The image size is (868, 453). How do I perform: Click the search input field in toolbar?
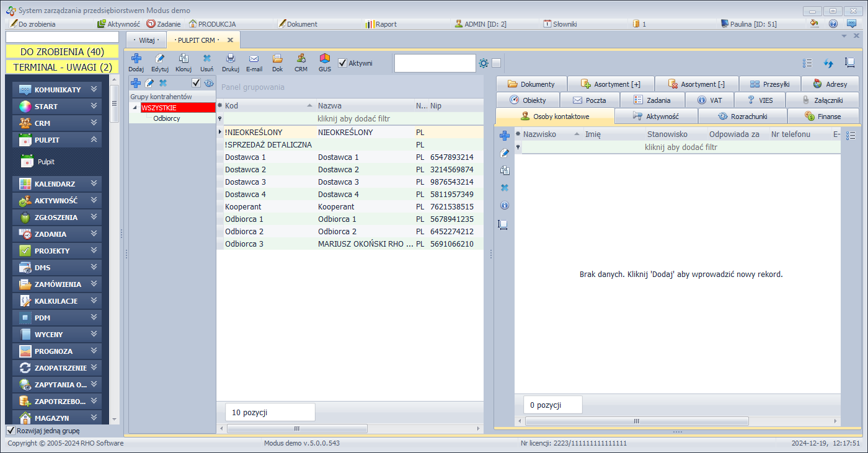click(435, 63)
